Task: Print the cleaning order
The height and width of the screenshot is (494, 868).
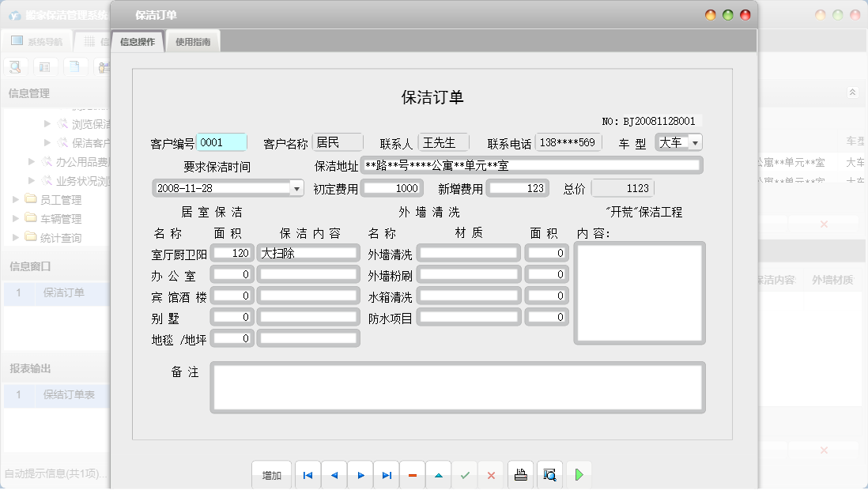Action: tap(520, 475)
